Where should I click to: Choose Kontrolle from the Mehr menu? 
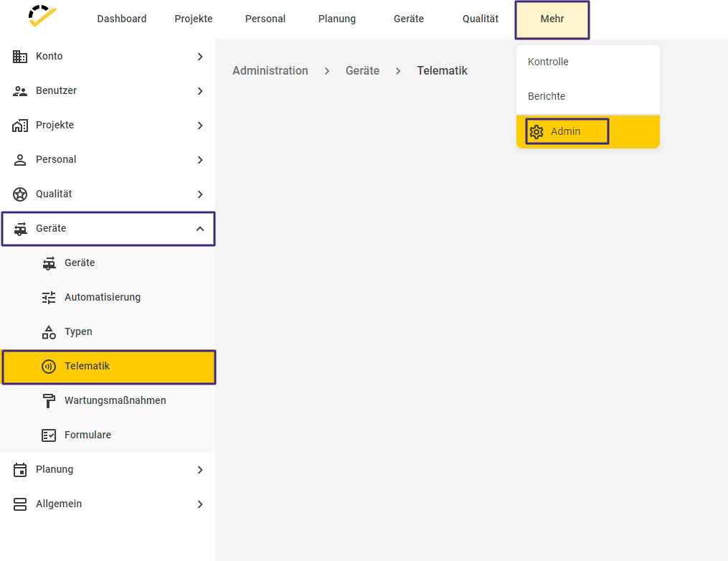pyautogui.click(x=588, y=62)
